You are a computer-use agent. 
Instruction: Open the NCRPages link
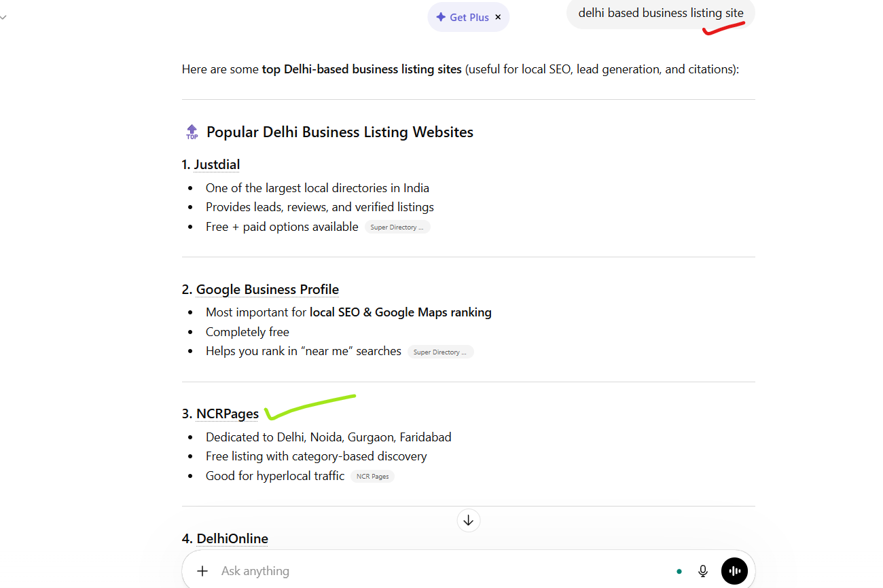pyautogui.click(x=228, y=414)
